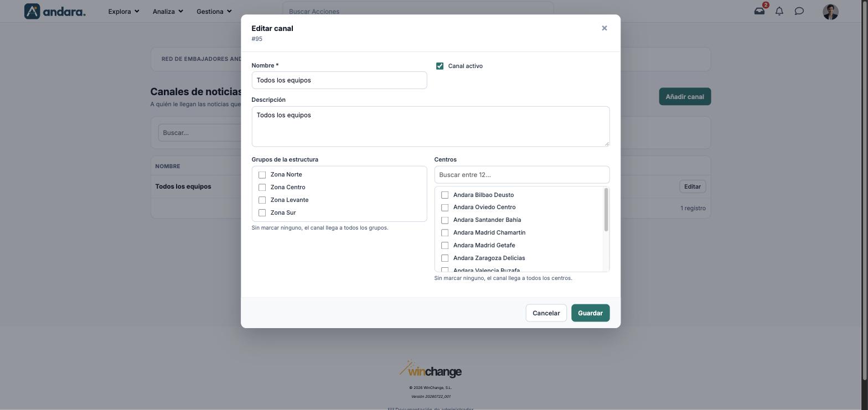Click the Centros list scrollbar
Screen dimensions: 868x410
tap(606, 210)
